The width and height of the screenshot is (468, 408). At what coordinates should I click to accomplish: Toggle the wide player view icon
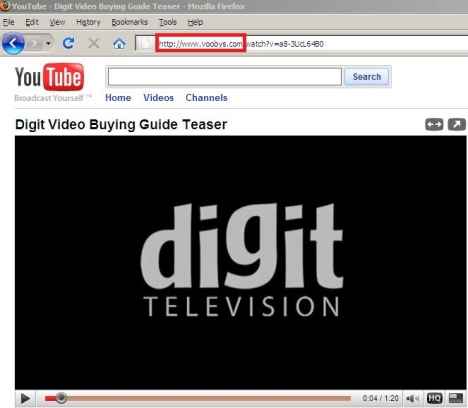click(x=434, y=124)
